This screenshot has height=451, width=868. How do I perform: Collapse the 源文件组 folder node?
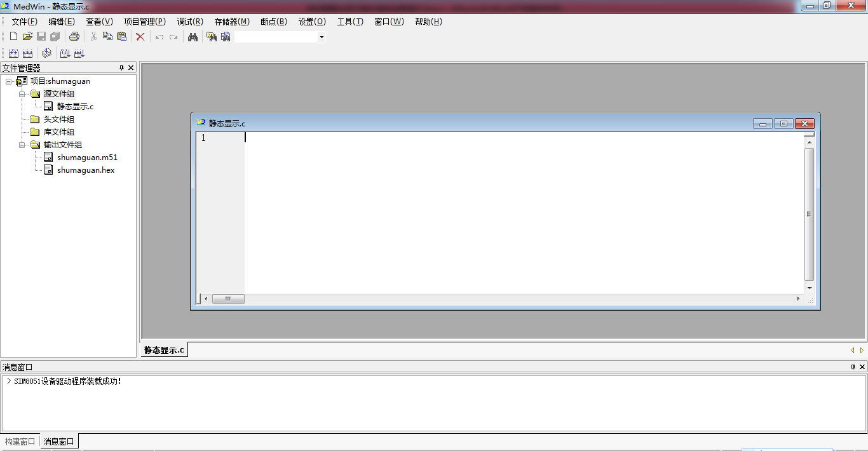pos(22,94)
